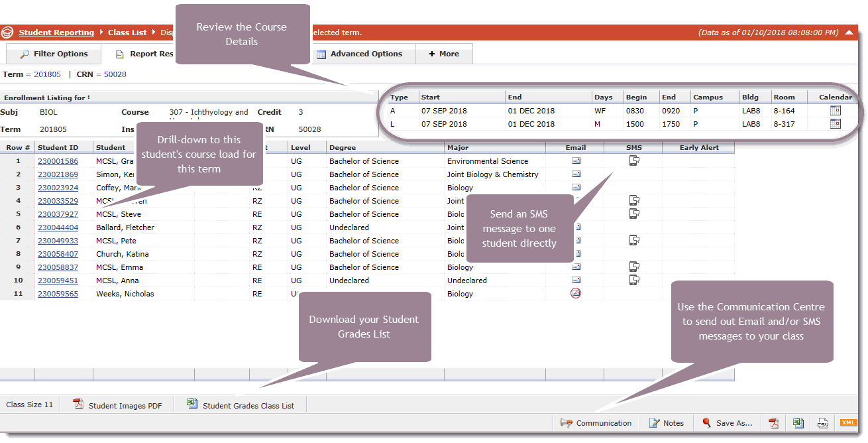The width and height of the screenshot is (868, 443).
Task: Open the Advanced Options tab
Action: pyautogui.click(x=359, y=54)
